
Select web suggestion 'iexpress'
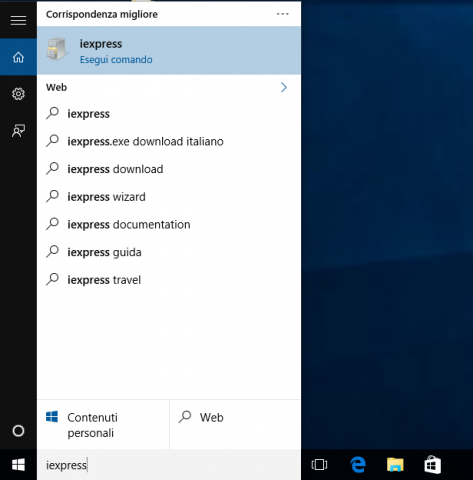click(169, 114)
